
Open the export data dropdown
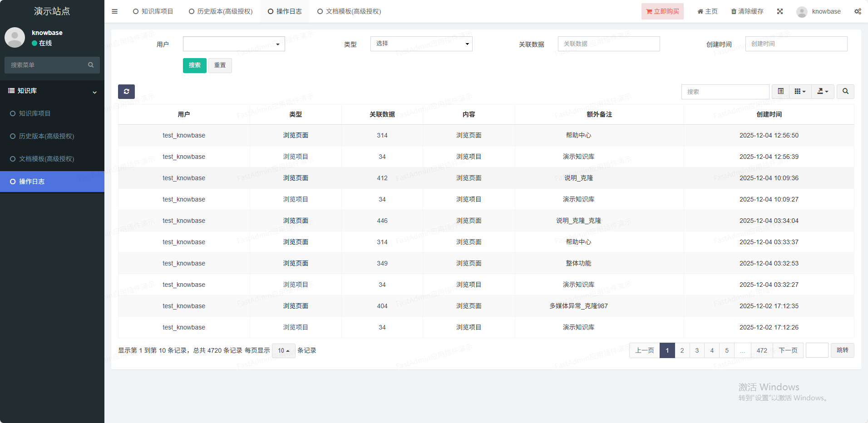[822, 92]
